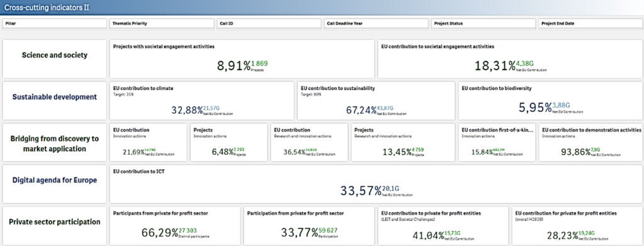Screen dimensions: 644x246
Task: Select the EU contribution to climate title
Action: pyautogui.click(x=143, y=88)
